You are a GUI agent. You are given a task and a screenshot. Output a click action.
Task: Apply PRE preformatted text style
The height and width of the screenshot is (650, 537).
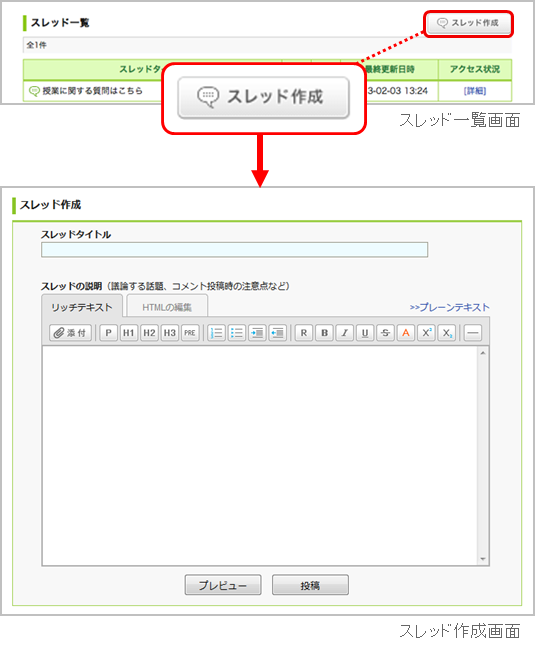[190, 333]
